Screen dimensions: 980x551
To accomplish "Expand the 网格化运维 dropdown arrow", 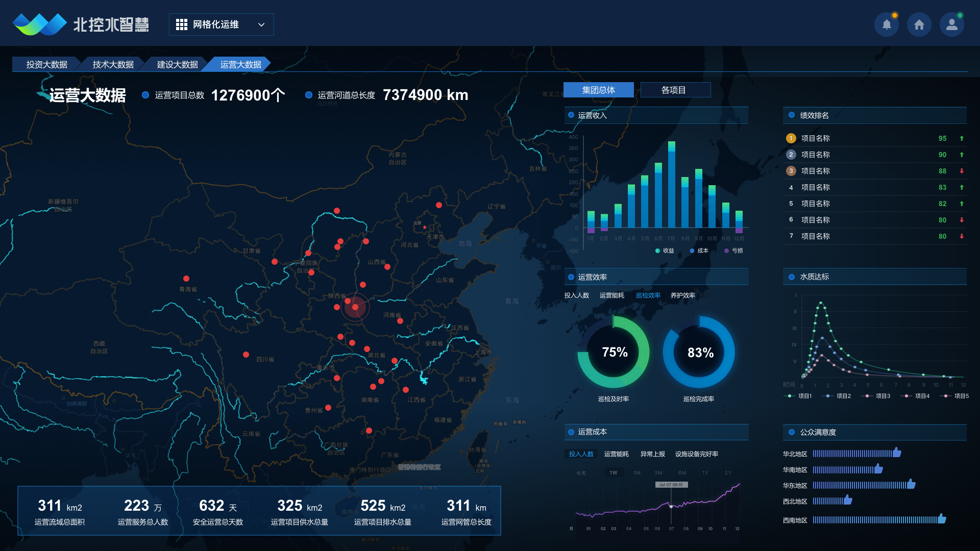I will coord(261,24).
